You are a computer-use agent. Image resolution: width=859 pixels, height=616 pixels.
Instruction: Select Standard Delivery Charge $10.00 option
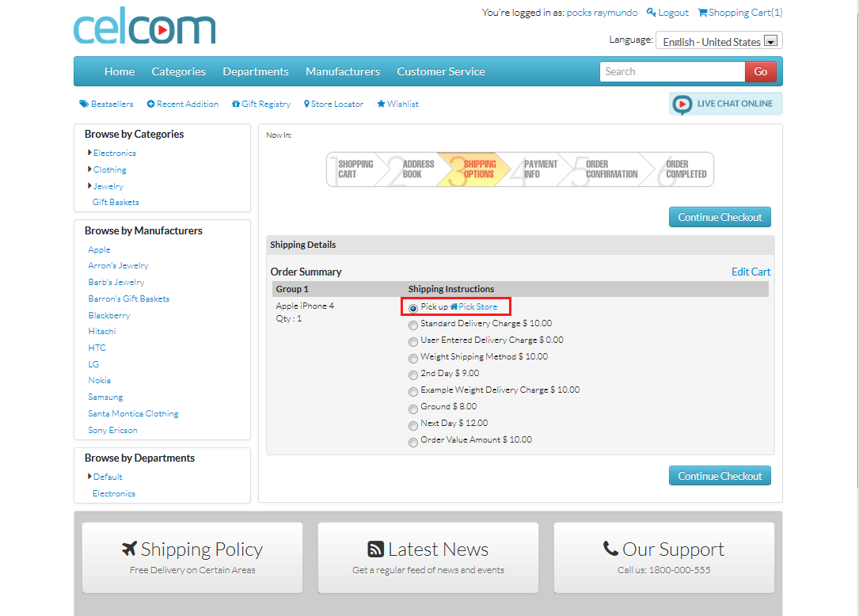point(412,325)
